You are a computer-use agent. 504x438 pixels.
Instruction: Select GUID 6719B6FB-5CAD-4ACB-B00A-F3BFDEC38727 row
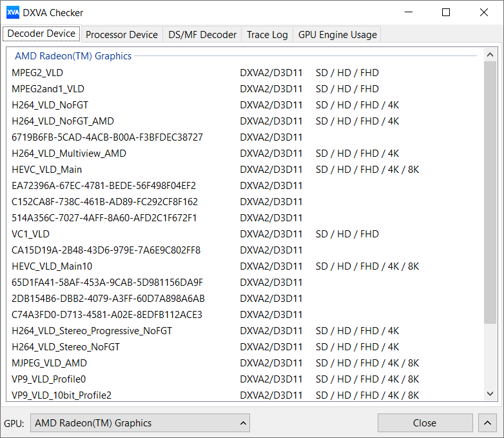245,137
